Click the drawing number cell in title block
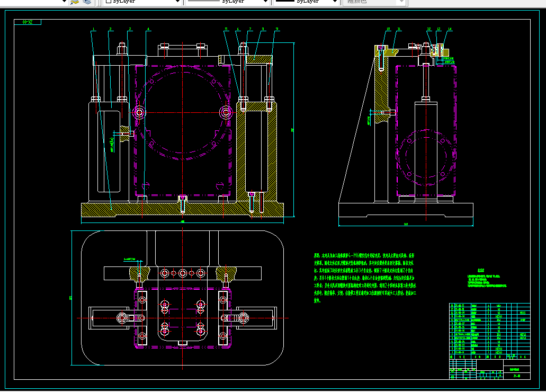Image resolution: width=546 pixels, height=392 pixels. click(517, 376)
